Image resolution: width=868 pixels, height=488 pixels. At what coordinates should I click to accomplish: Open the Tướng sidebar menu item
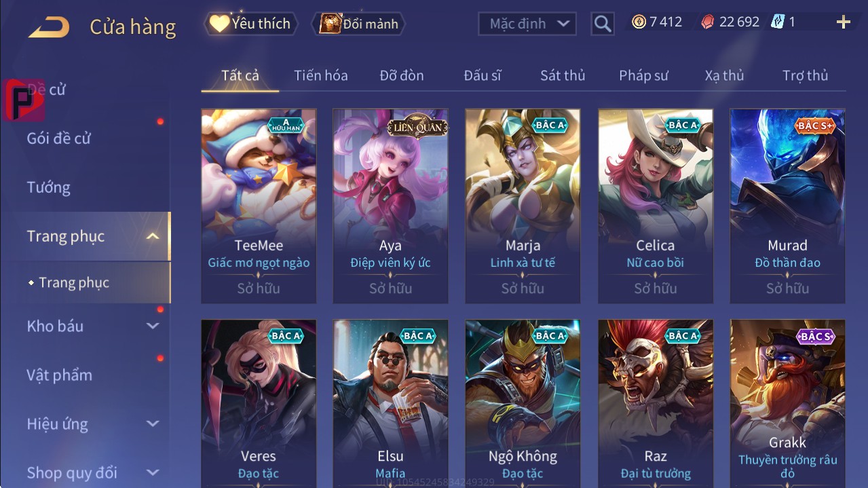tap(49, 187)
